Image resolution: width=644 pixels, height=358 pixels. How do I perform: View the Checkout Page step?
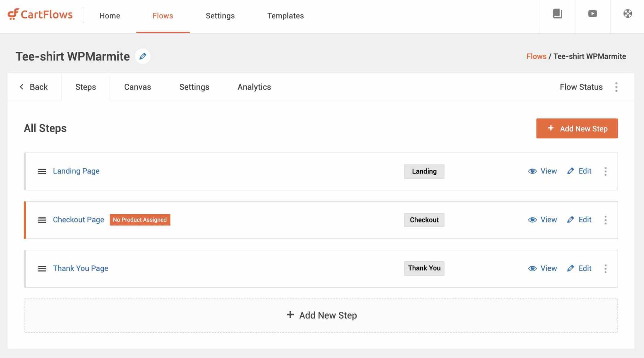tap(542, 220)
